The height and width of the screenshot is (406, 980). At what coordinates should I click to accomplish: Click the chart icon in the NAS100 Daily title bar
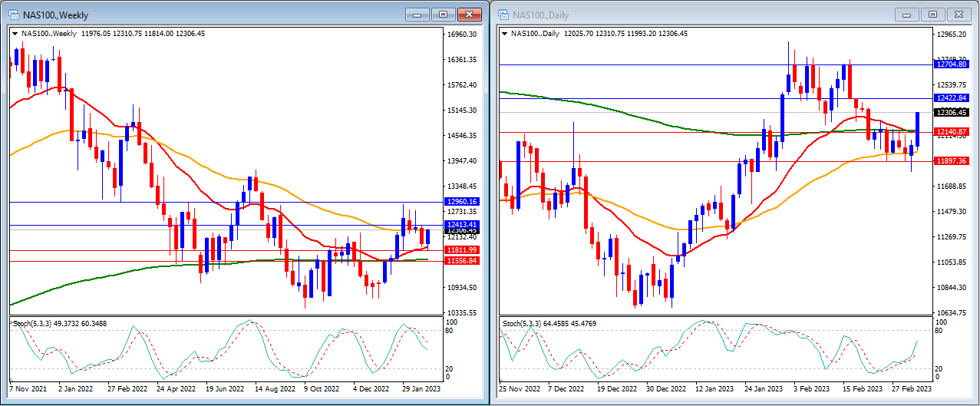[503, 15]
